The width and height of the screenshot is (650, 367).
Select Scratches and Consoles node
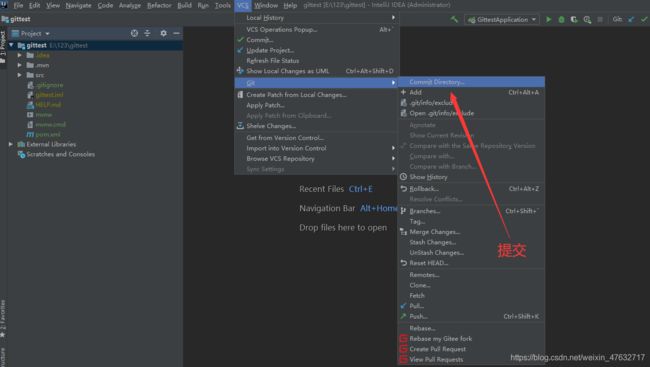pos(60,154)
